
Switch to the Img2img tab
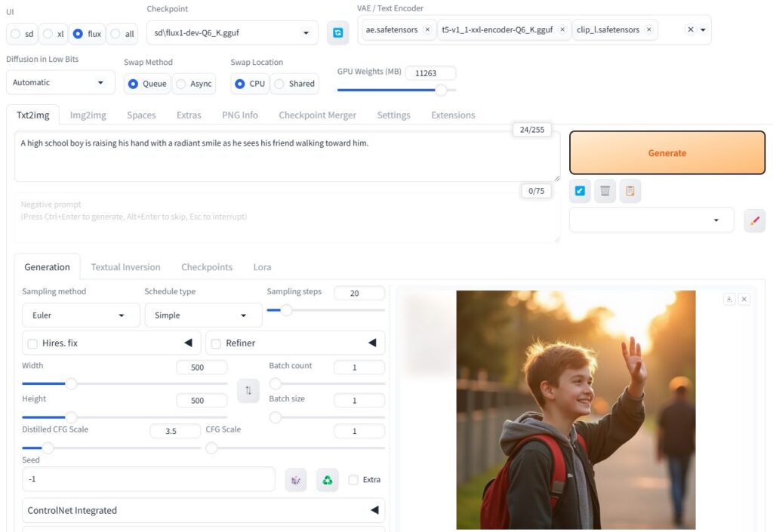point(88,115)
